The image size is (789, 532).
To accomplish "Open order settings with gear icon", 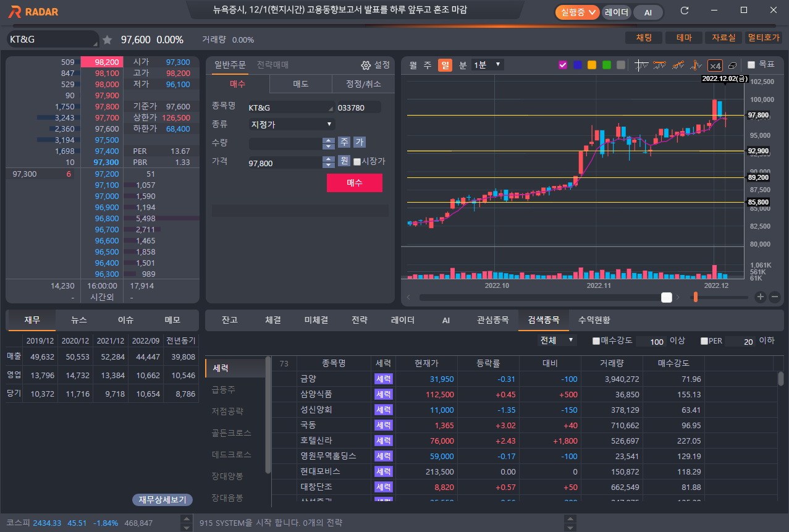I will (x=366, y=65).
